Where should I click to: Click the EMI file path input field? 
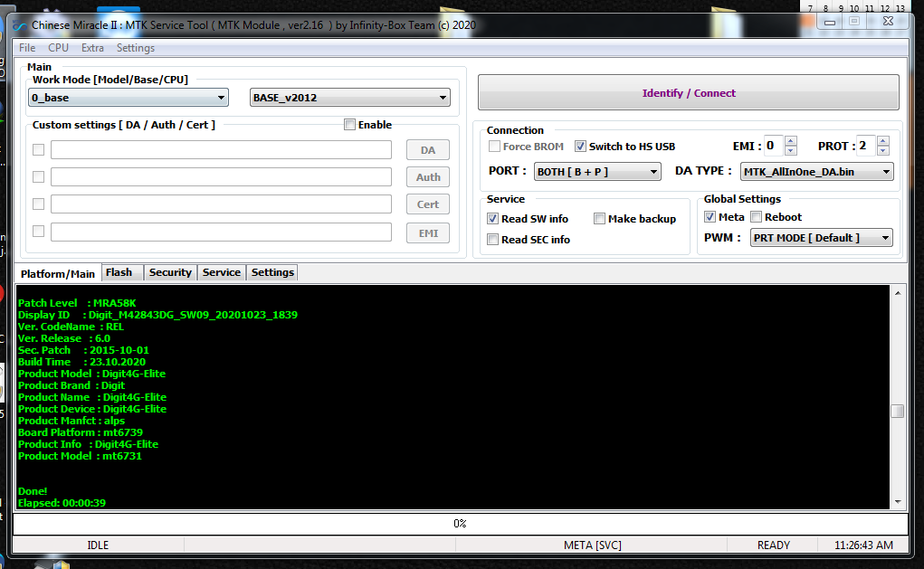point(221,232)
